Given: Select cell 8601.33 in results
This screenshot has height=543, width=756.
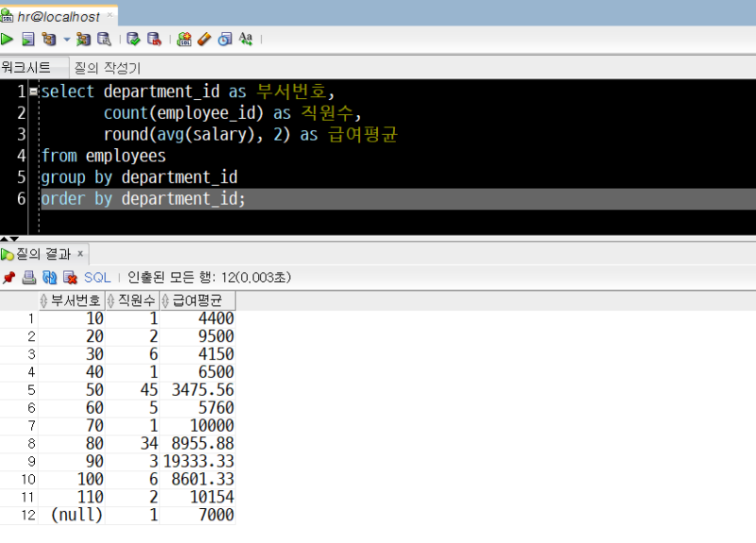Looking at the screenshot, I should (198, 479).
